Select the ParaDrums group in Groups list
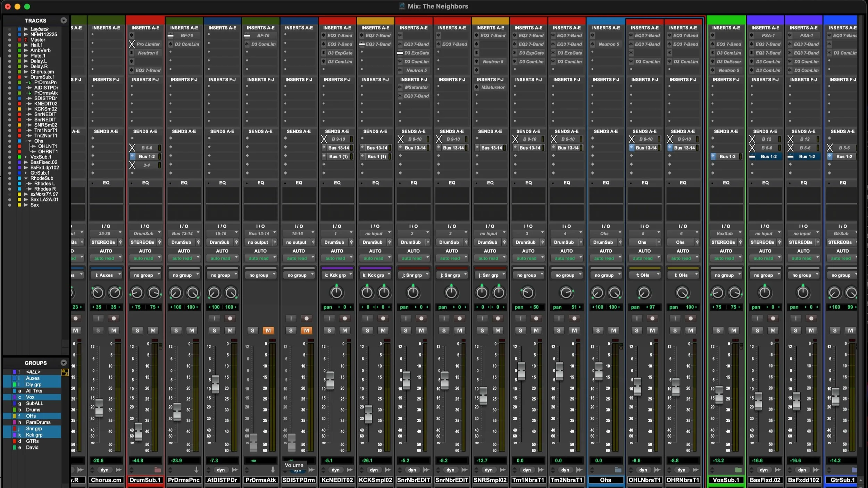 click(x=38, y=422)
